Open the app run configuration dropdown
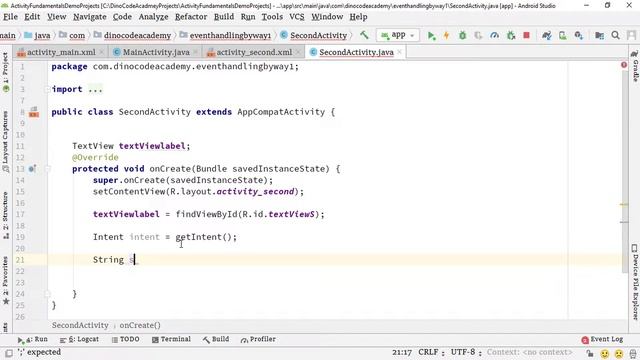The image size is (640, 360). [x=397, y=35]
